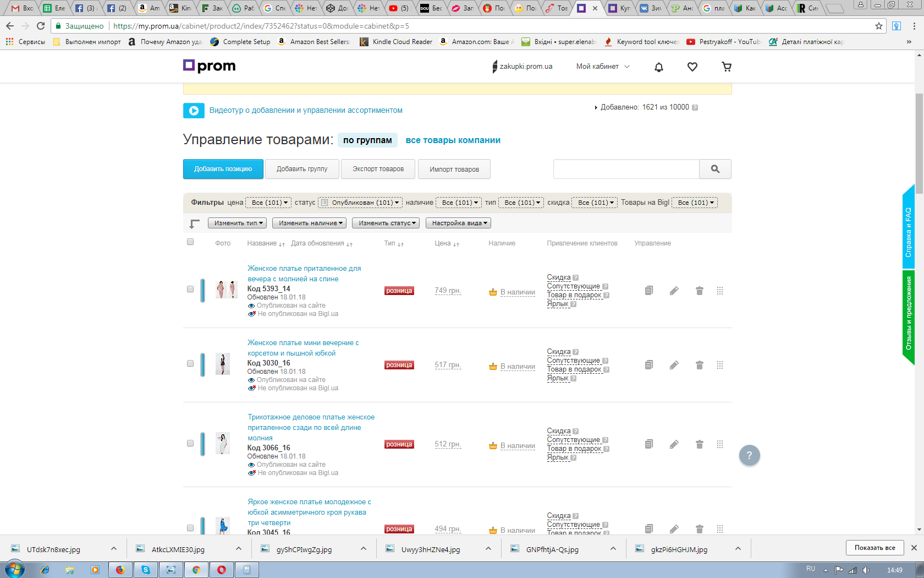The width and height of the screenshot is (924, 578).
Task: Delete product 3030_16 using trash icon
Action: click(x=699, y=365)
